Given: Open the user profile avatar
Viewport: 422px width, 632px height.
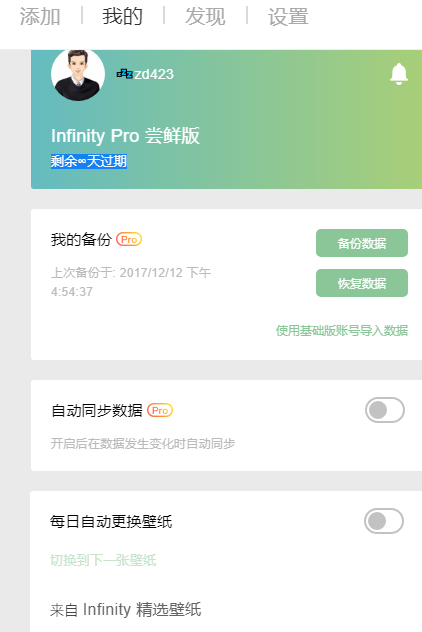Looking at the screenshot, I should 78,75.
